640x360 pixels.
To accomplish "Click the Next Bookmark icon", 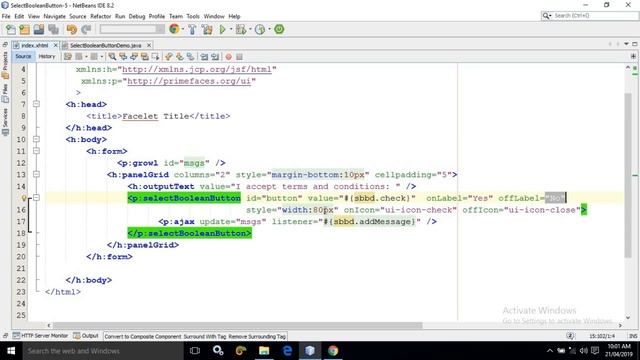I will 180,57.
